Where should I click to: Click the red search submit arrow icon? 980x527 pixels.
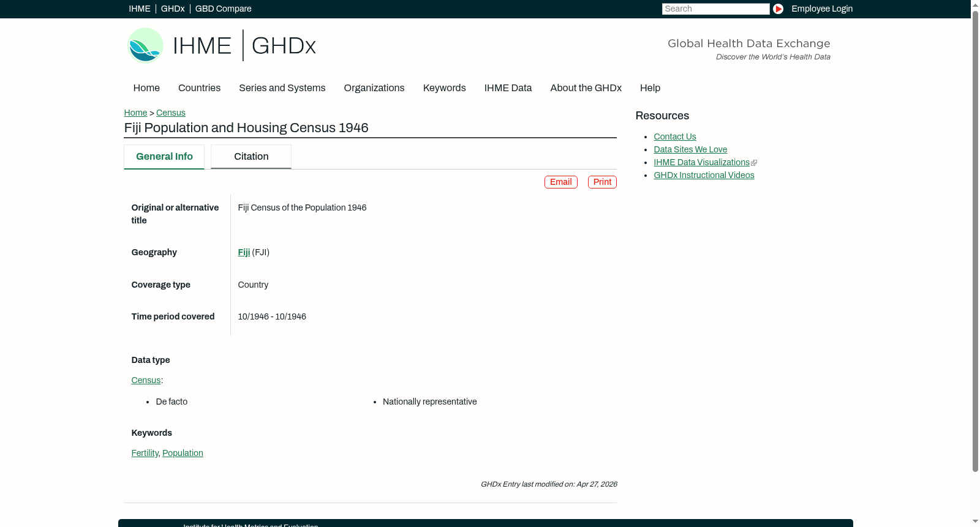[x=778, y=9]
